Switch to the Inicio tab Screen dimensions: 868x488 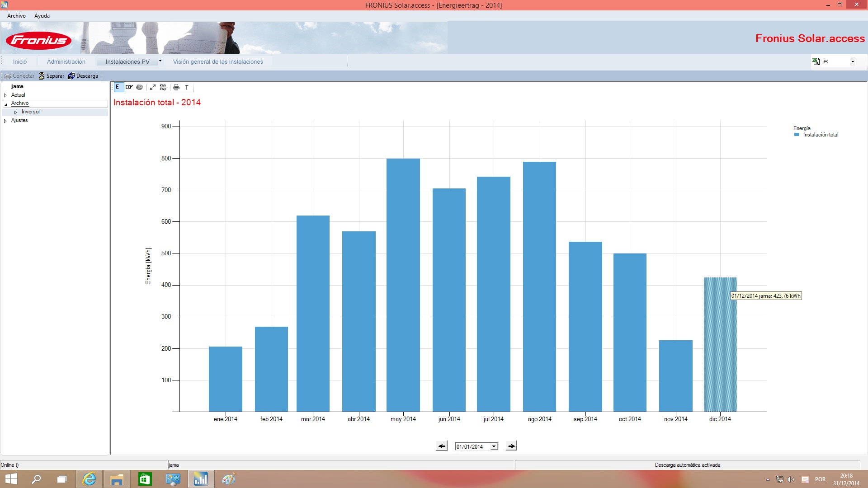[x=20, y=61]
